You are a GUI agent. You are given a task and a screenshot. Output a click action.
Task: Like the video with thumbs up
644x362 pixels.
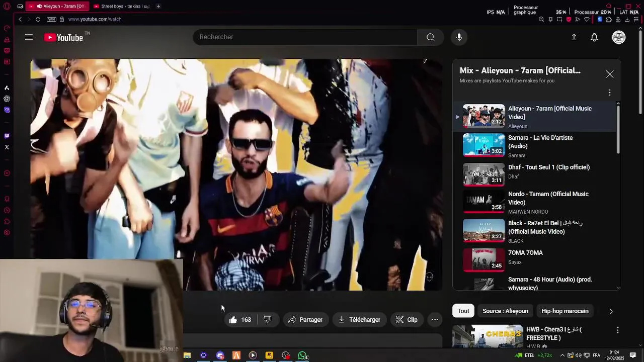[x=239, y=320]
